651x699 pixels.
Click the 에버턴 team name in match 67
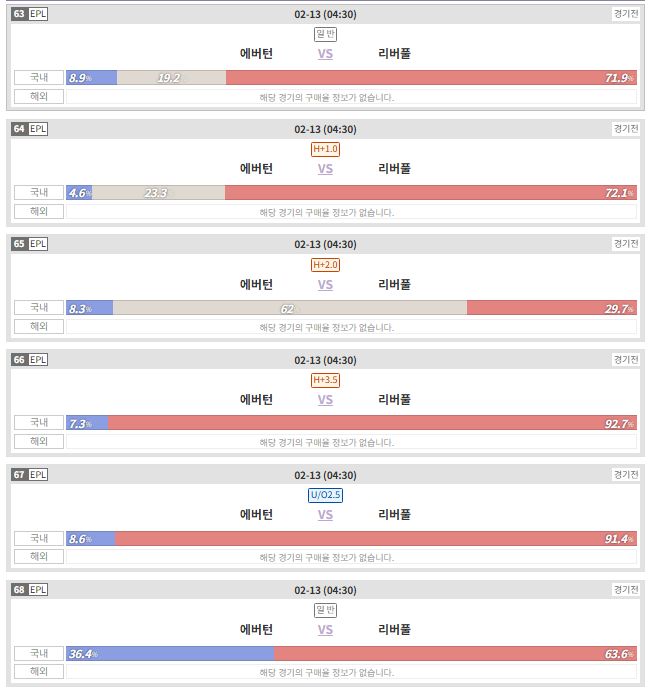(x=256, y=514)
